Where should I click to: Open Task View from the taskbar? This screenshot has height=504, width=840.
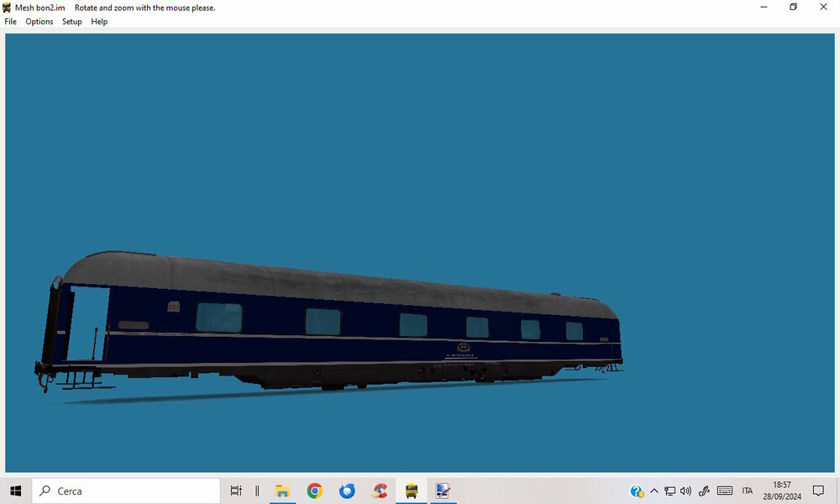tap(236, 491)
